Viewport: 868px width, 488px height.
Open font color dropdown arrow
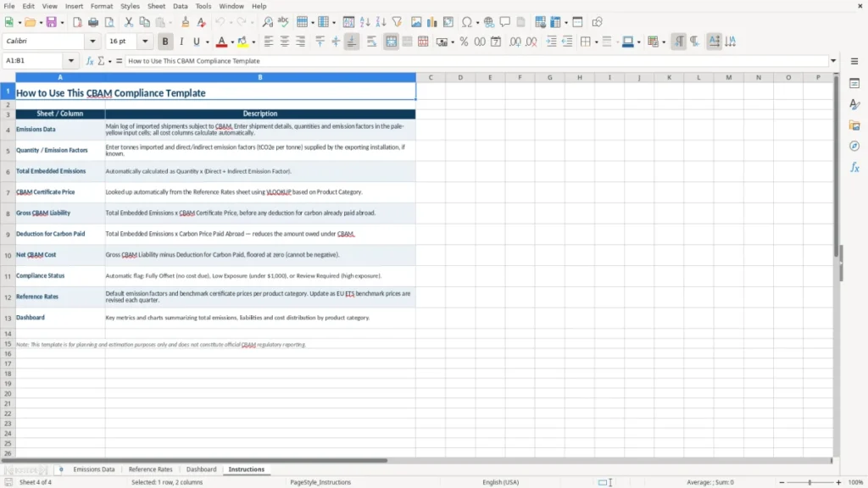pos(232,42)
